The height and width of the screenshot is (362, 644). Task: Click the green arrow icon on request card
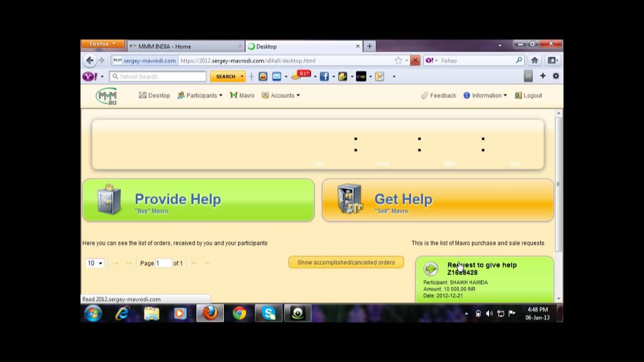click(x=431, y=269)
